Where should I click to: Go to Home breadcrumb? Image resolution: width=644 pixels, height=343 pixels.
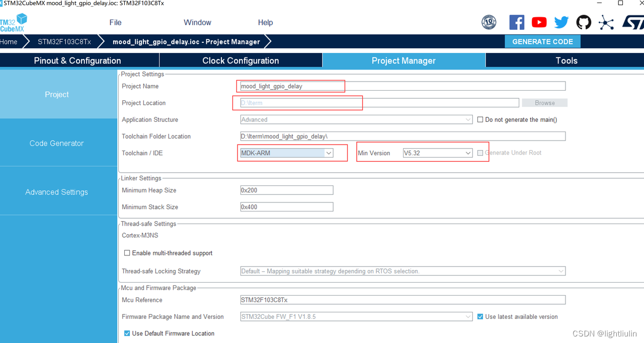[9, 42]
